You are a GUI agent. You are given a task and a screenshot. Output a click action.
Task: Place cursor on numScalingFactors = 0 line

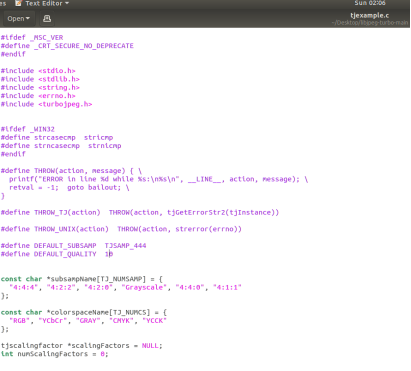55,354
